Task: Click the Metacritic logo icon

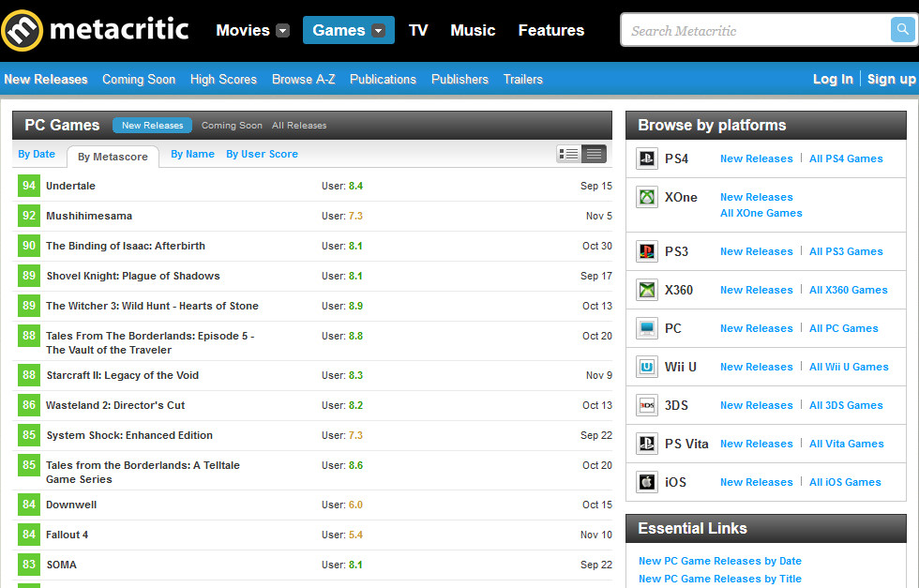Action: coord(21,30)
